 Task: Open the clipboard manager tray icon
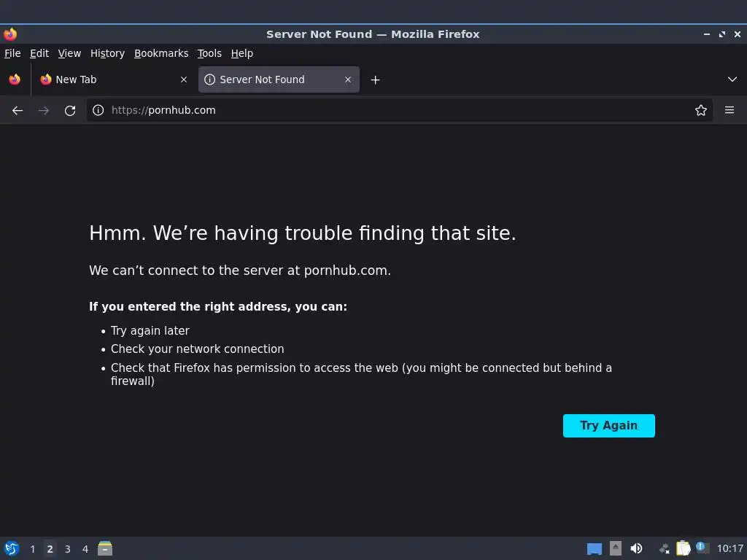683,548
